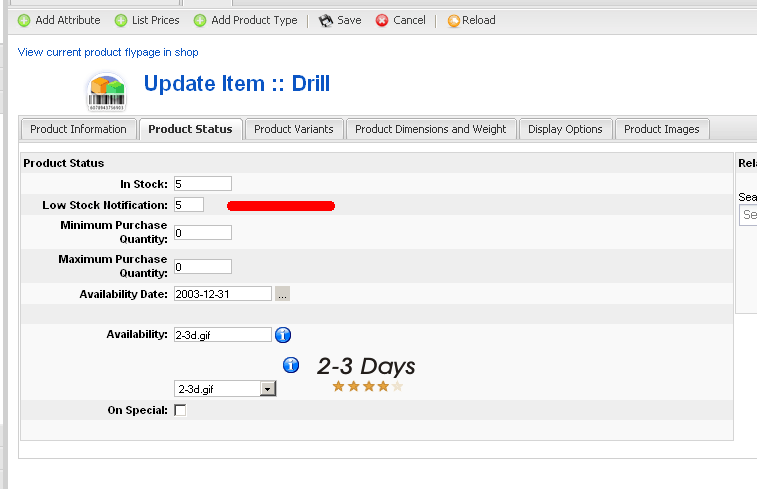Click the product barcode box icon
Image resolution: width=757 pixels, height=489 pixels.
[x=107, y=91]
